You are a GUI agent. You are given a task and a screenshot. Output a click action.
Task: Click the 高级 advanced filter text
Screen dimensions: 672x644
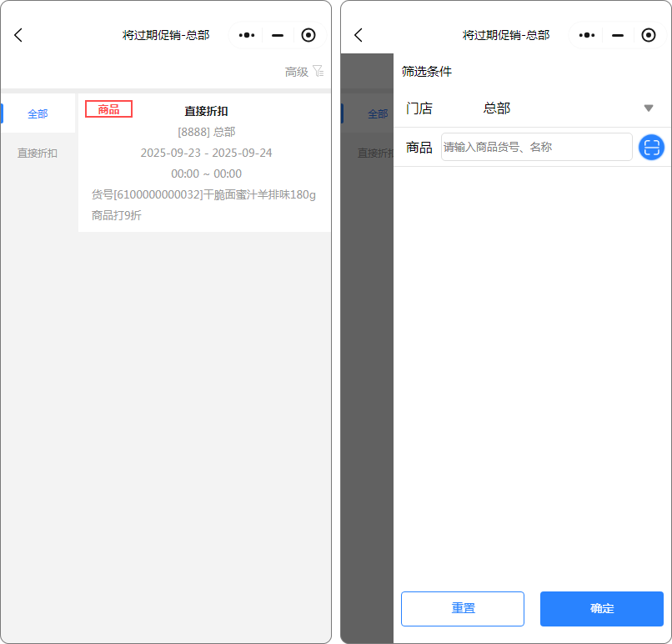point(296,72)
